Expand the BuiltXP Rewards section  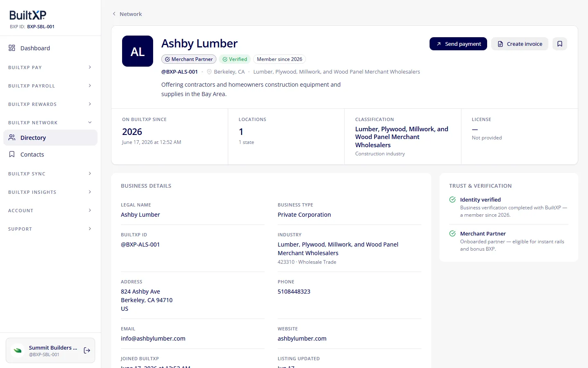click(50, 104)
